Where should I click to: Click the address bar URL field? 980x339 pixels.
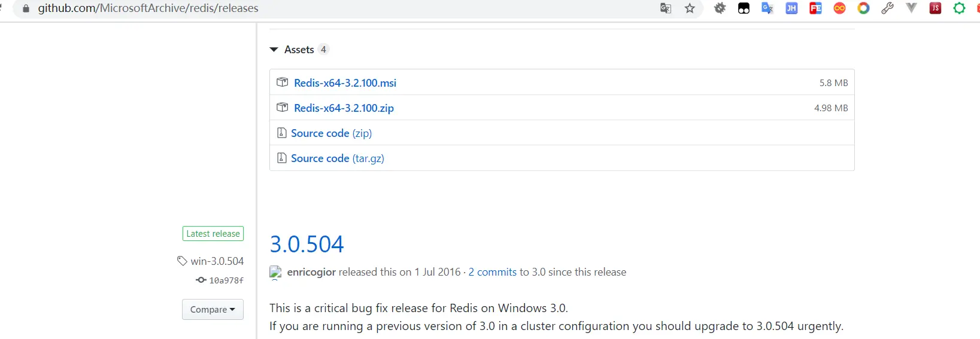299,8
